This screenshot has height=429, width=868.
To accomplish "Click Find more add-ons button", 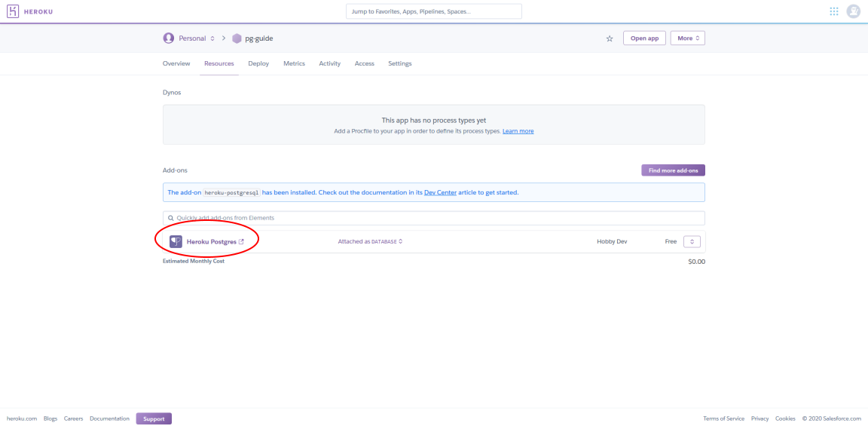I will [673, 170].
